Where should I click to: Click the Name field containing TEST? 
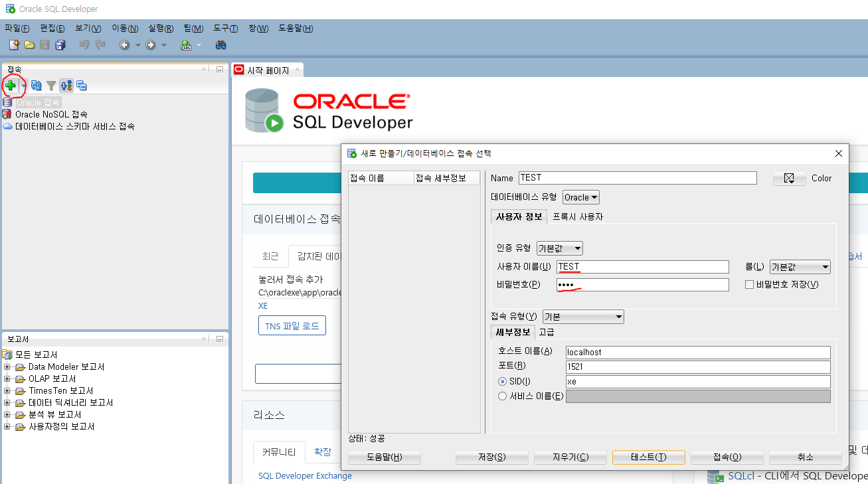(638, 178)
